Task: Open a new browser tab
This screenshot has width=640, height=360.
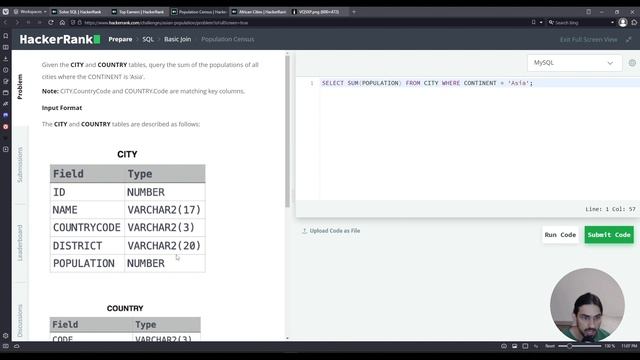Action: [354, 12]
